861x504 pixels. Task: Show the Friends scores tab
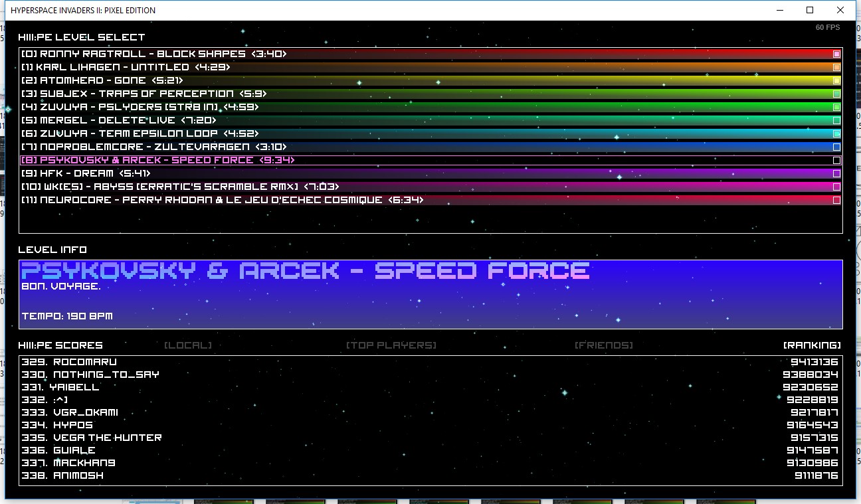(603, 345)
